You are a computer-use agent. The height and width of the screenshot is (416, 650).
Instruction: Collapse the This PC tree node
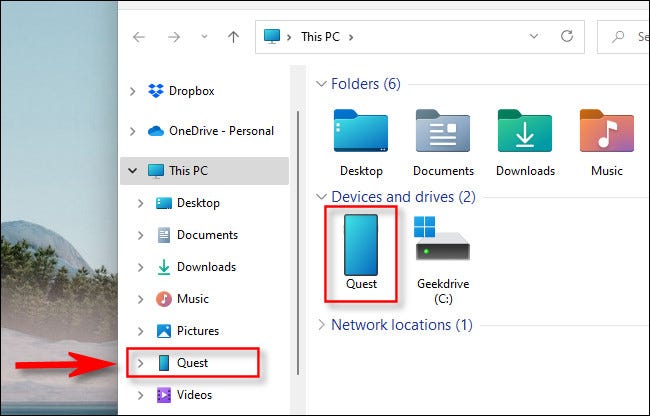[133, 171]
